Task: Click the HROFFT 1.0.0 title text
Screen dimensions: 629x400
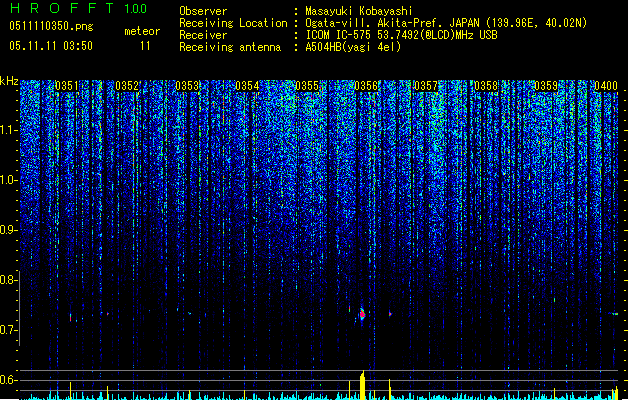Action: [78, 8]
